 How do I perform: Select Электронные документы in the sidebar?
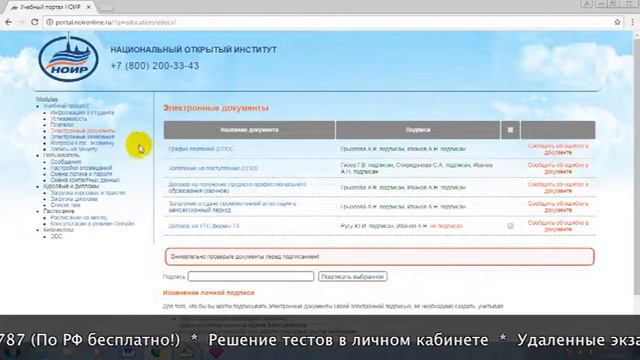tap(82, 131)
